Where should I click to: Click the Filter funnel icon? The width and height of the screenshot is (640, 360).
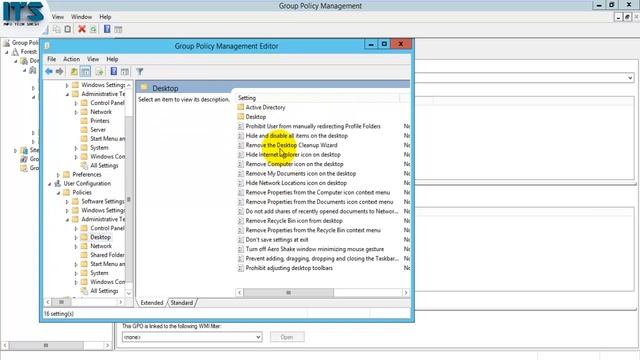[140, 71]
